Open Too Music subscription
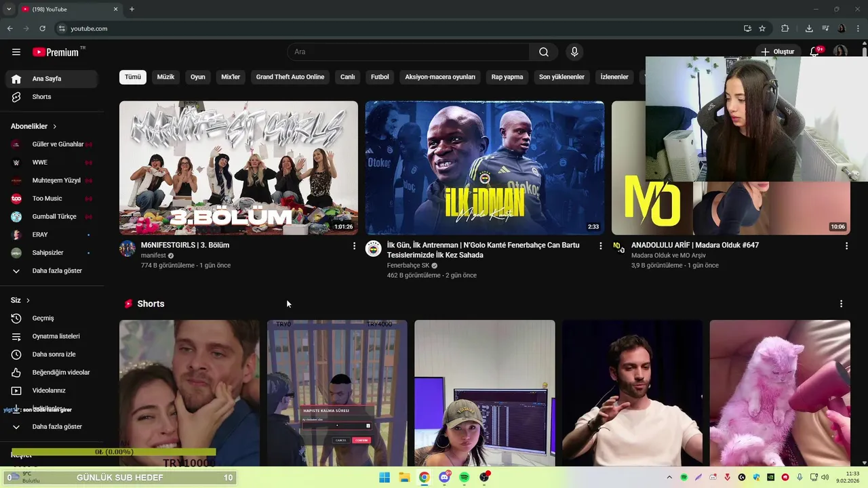Viewport: 868px width, 488px height. point(52,199)
